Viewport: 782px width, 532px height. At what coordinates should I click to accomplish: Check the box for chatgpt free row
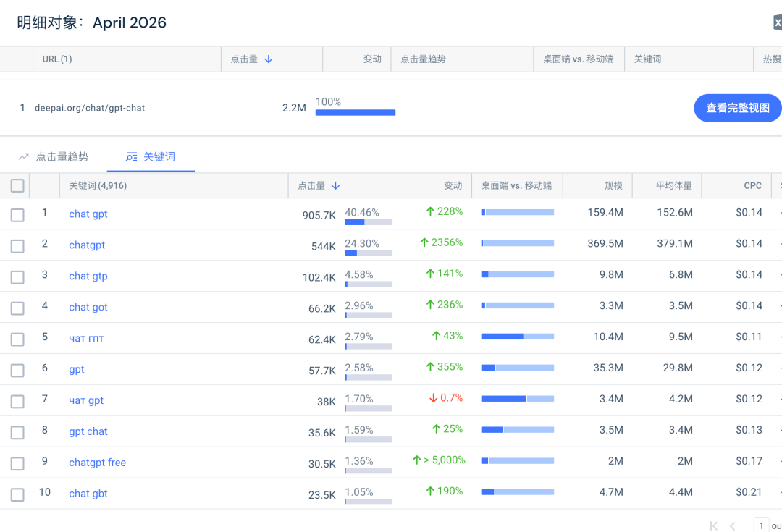tap(17, 464)
